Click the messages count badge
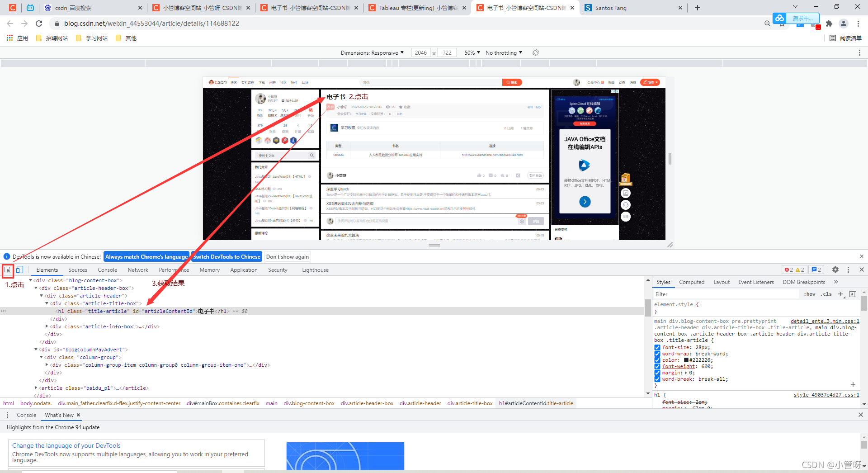 coord(816,270)
